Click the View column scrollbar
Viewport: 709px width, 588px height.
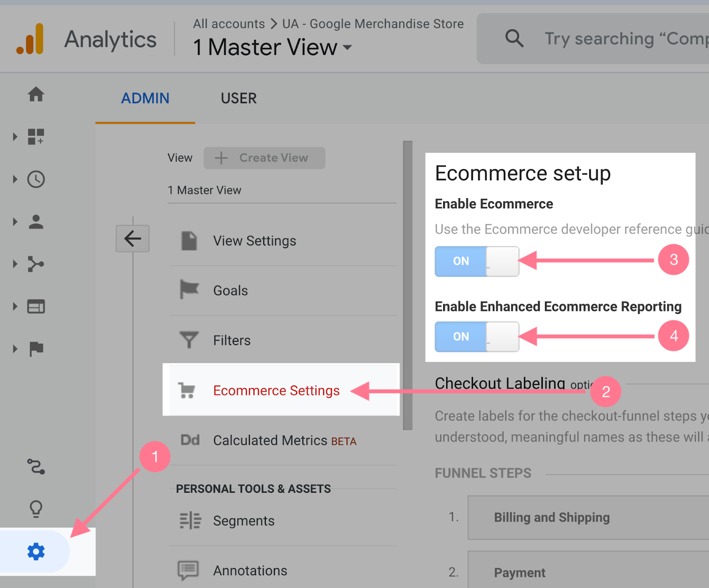pyautogui.click(x=408, y=285)
